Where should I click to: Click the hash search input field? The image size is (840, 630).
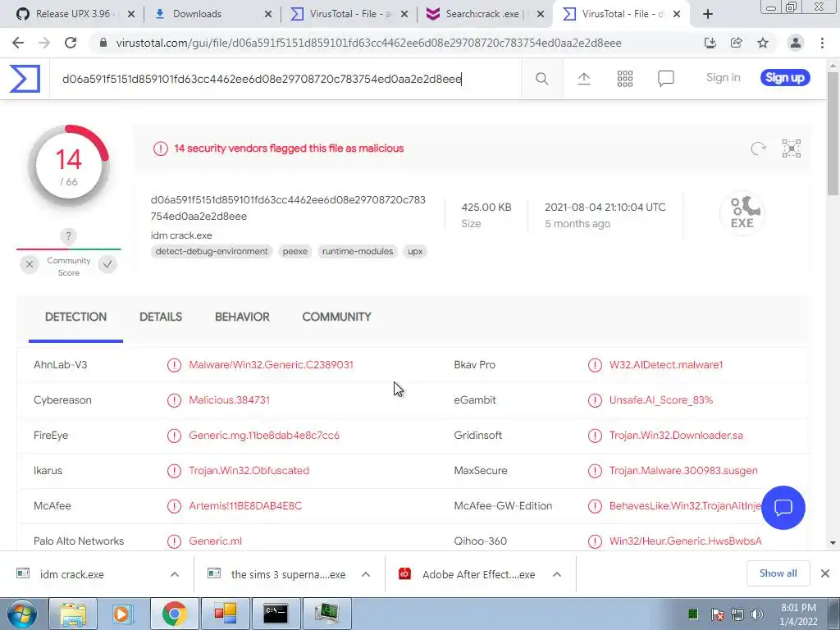coord(285,80)
